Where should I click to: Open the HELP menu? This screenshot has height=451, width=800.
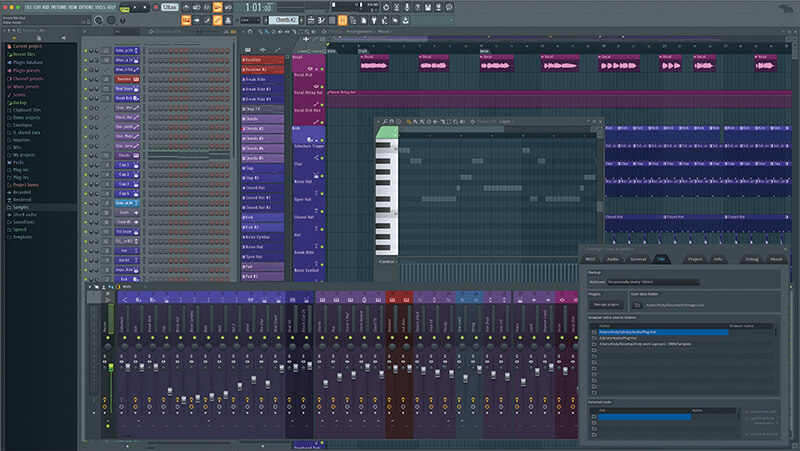click(x=111, y=7)
